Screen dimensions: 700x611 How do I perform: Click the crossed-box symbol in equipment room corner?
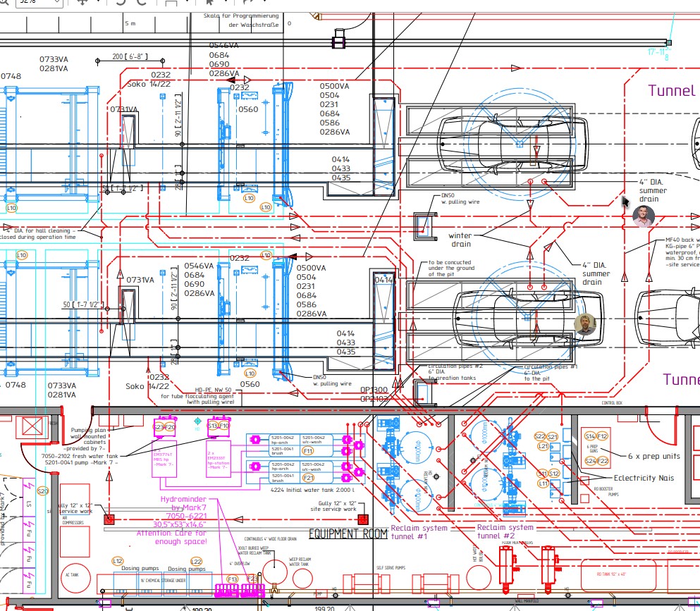(x=31, y=427)
